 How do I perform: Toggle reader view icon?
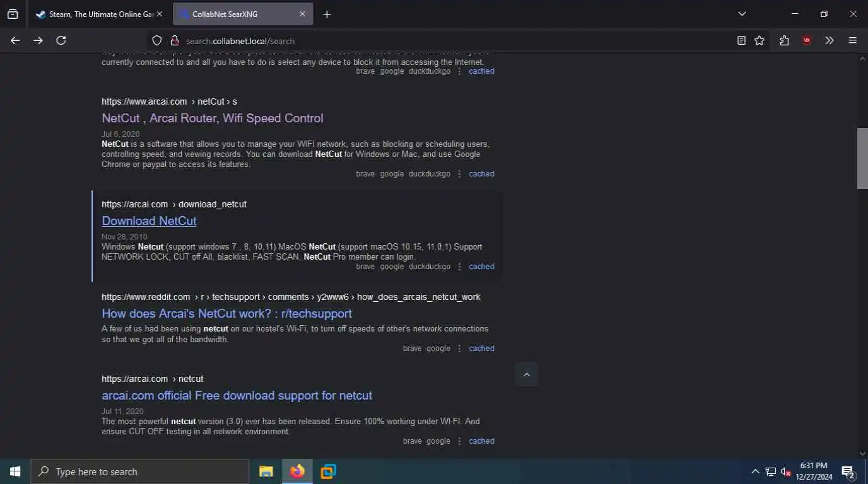point(741,40)
